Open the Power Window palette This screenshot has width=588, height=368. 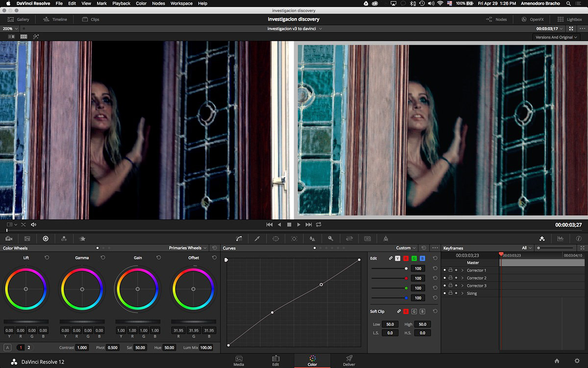tap(276, 238)
